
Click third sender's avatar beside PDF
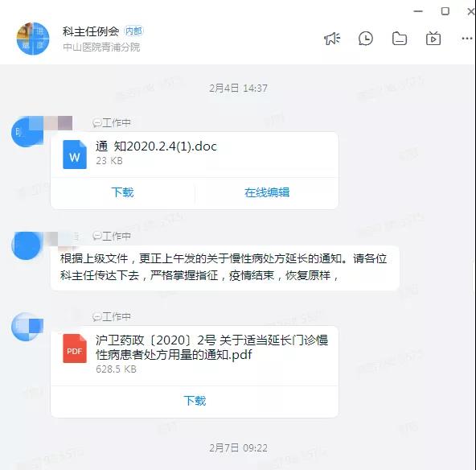coord(27,327)
